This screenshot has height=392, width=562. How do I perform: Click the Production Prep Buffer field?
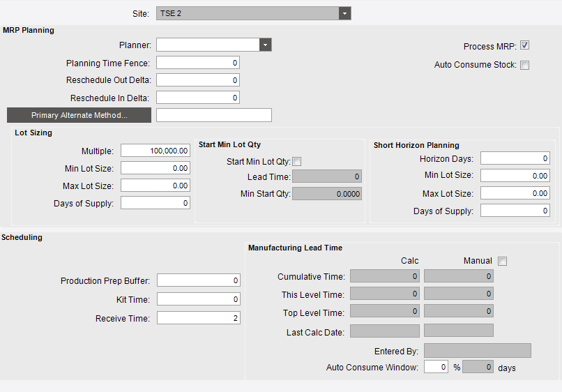(x=198, y=280)
